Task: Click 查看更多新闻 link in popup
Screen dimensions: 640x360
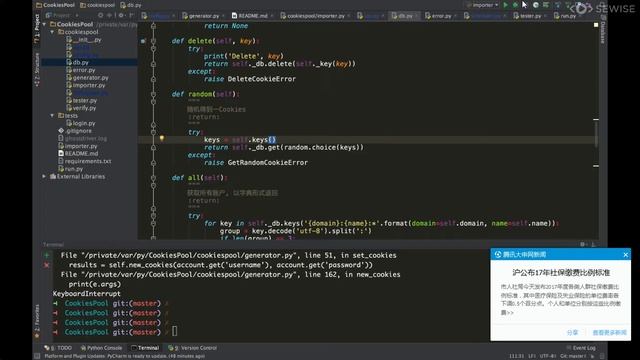Action: pos(609,333)
